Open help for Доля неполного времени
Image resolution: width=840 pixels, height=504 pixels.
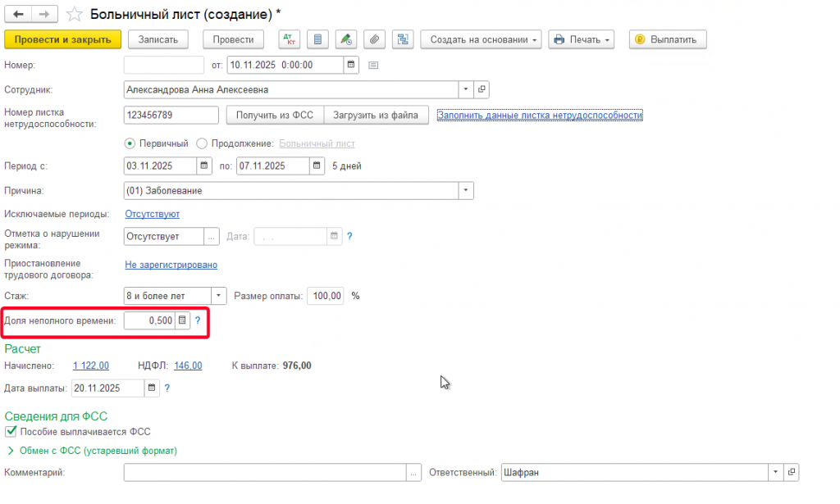point(198,320)
